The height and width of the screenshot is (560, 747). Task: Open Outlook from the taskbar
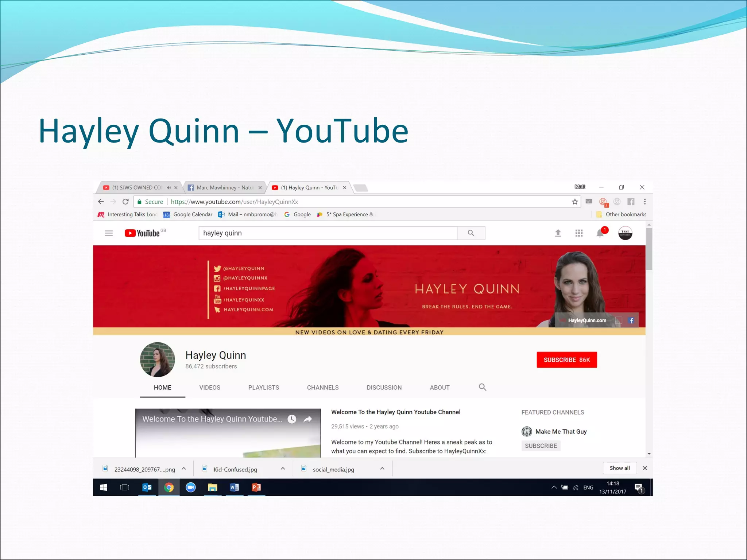[x=147, y=487]
